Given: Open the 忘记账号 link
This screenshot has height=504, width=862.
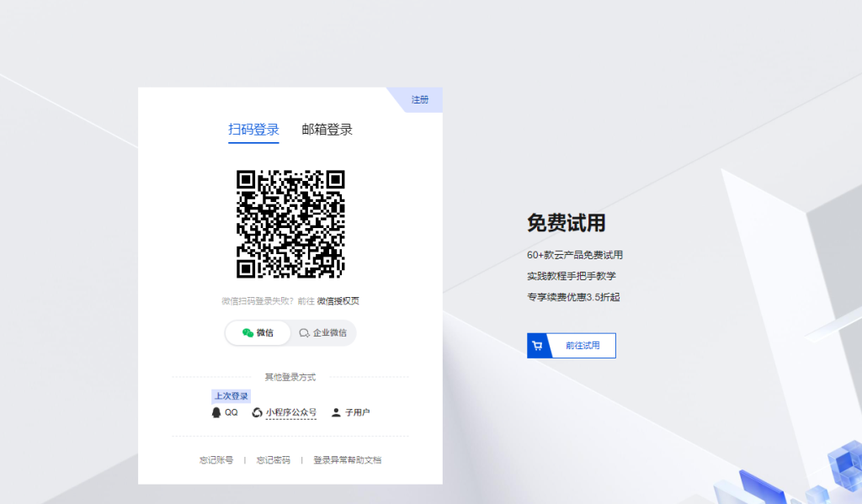Looking at the screenshot, I should (x=216, y=460).
